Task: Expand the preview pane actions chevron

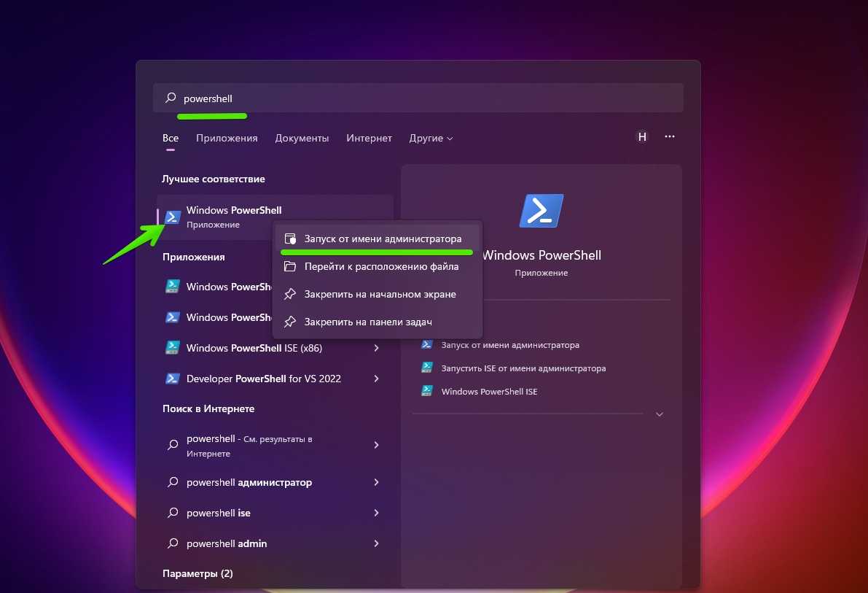Action: 660,414
